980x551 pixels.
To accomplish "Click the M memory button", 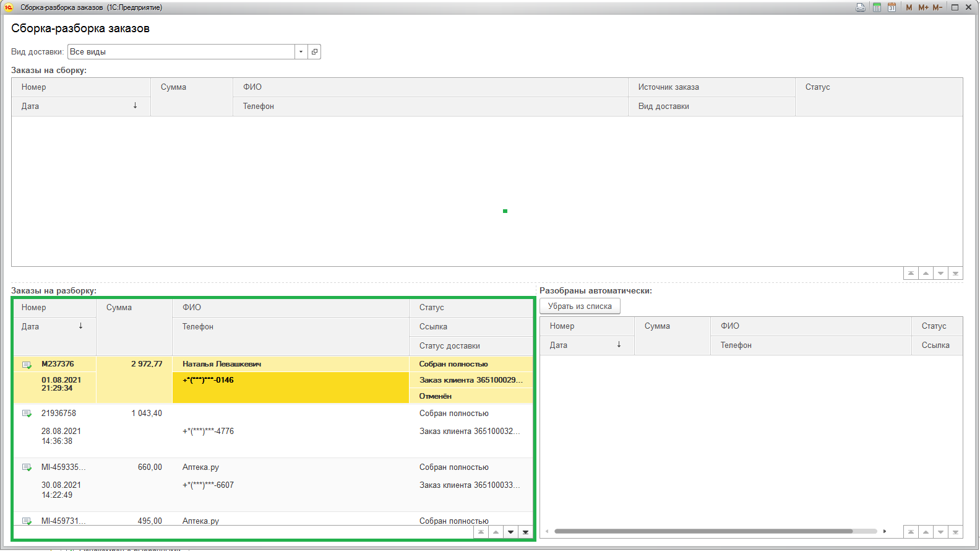I will (x=909, y=7).
